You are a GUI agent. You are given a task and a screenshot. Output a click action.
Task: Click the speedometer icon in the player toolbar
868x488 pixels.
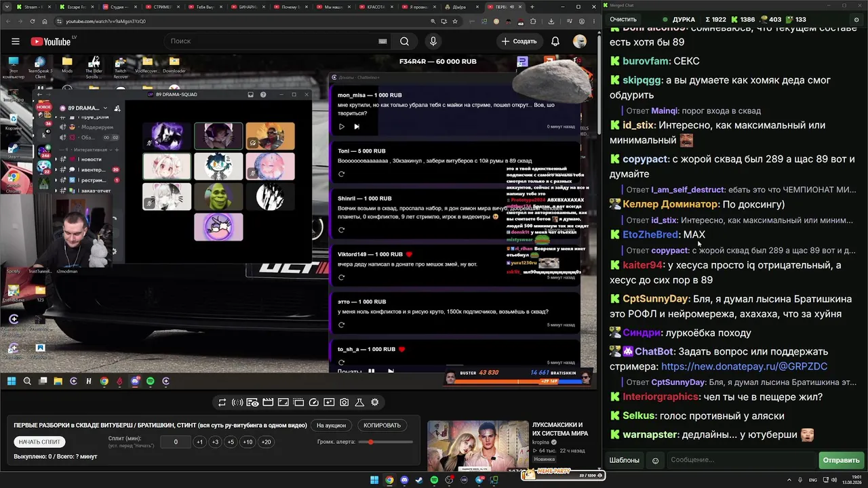(x=313, y=403)
